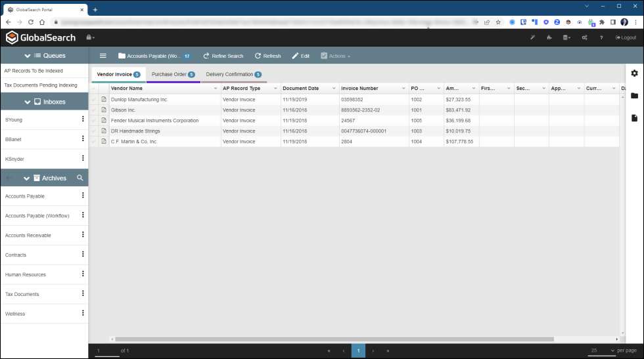Viewport: 644px width, 359px height.
Task: Collapse the Queues section
Action: [x=27, y=56]
